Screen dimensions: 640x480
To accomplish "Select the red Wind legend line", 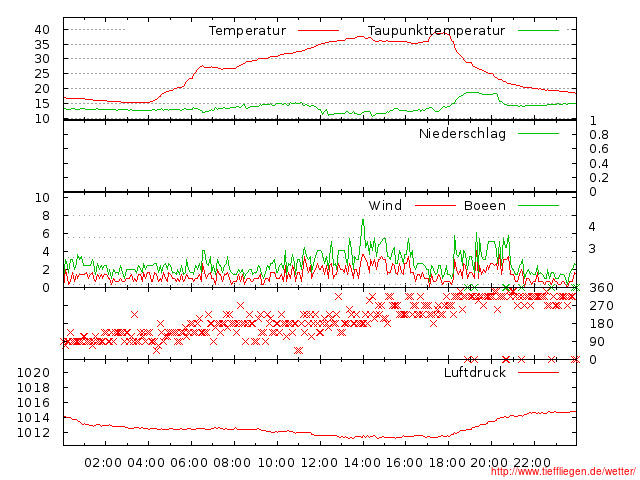I will [435, 205].
